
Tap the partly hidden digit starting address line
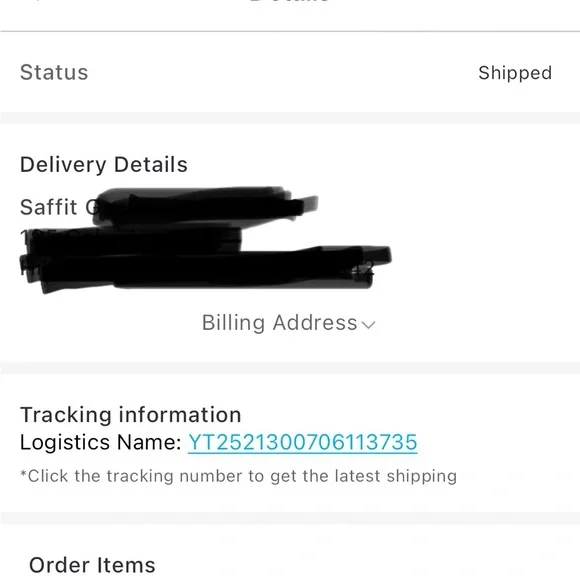[x=24, y=236]
